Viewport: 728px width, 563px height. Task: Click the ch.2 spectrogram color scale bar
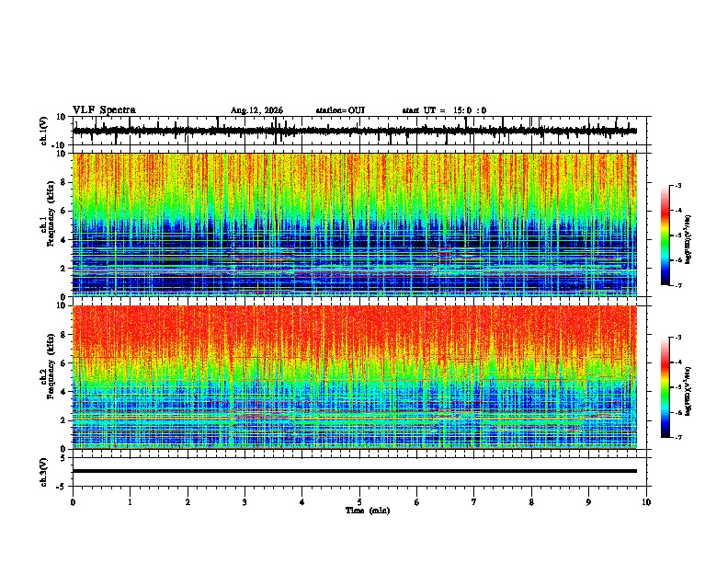pos(665,387)
